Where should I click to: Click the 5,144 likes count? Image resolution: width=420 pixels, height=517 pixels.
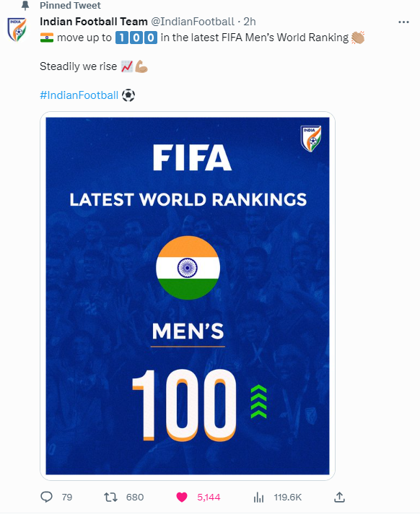pos(209,498)
